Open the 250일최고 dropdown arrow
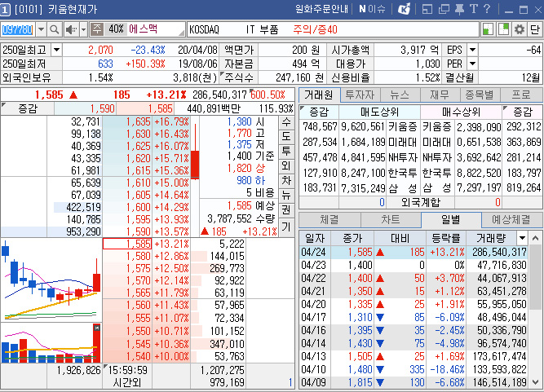This screenshot has width=544, height=392. click(x=56, y=51)
